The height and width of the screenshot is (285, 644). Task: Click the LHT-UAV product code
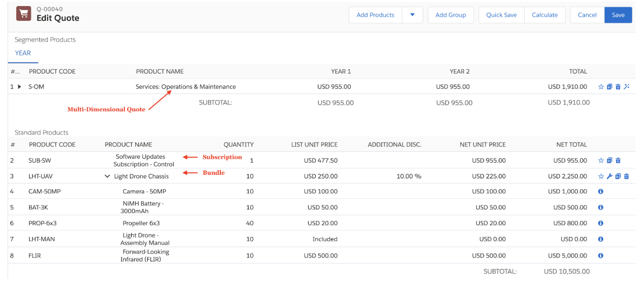pos(41,177)
